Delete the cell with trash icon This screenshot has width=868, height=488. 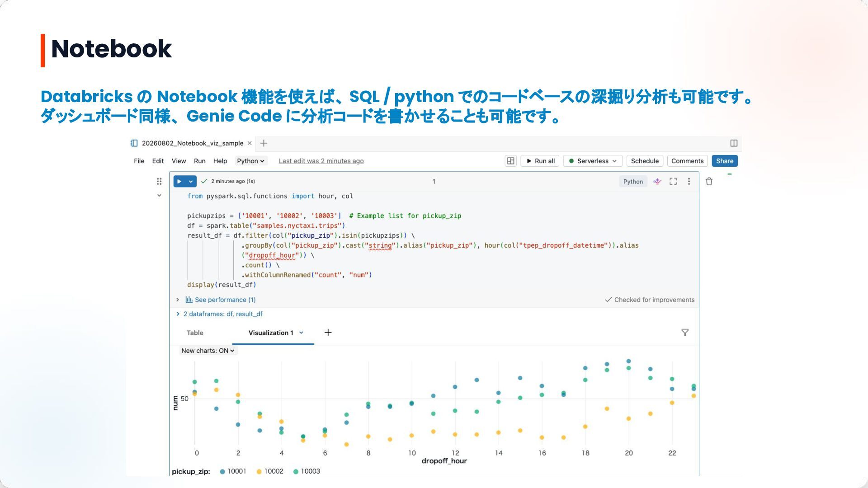point(709,181)
